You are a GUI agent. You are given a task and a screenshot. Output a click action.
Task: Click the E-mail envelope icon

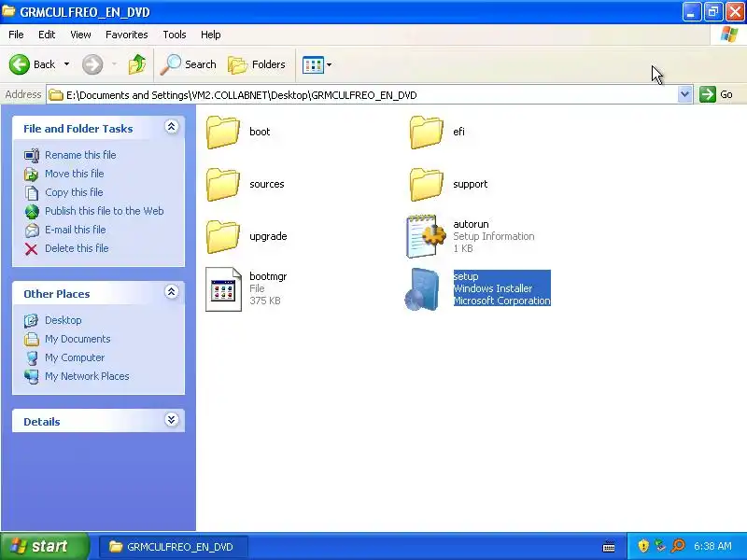[x=32, y=231]
